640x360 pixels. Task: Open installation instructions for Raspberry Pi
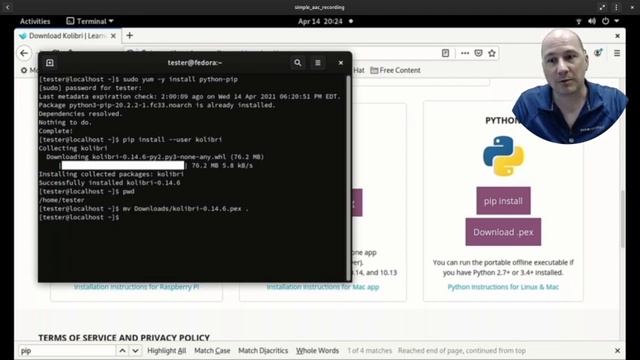(x=136, y=287)
